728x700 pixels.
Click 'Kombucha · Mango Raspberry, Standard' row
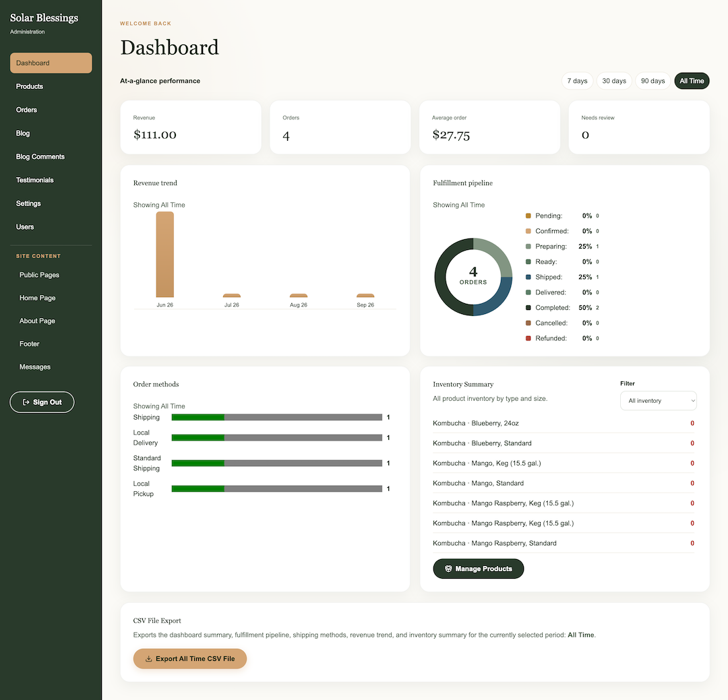(564, 543)
